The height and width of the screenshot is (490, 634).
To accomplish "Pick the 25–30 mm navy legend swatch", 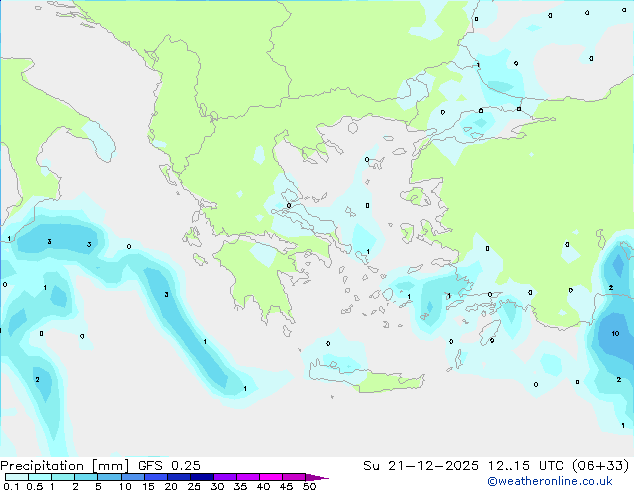I will [201, 477].
